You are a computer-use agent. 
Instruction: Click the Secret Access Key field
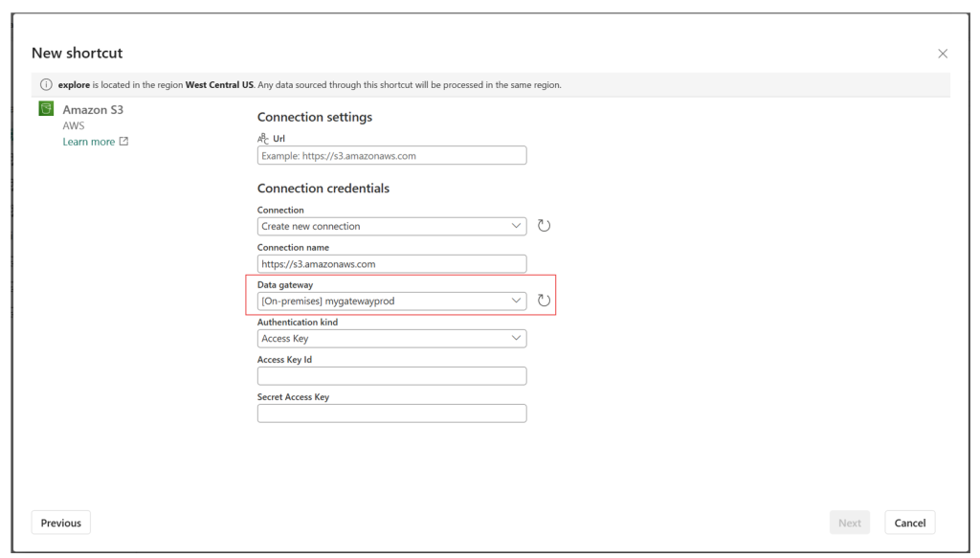pos(391,413)
